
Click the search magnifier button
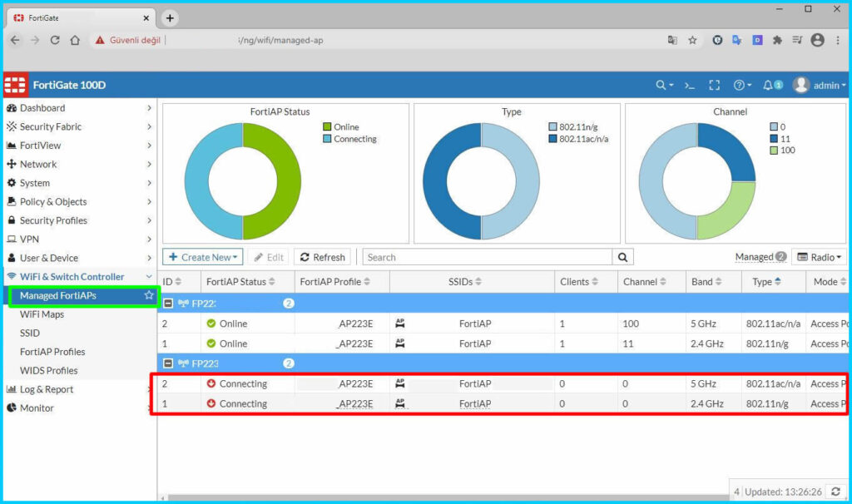(x=622, y=258)
